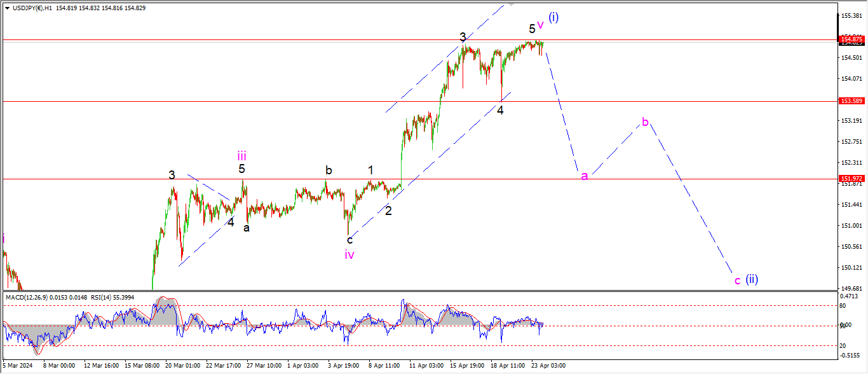Open the USDJPY chart dropdown arrow
This screenshot has width=868, height=374.
coord(7,8)
